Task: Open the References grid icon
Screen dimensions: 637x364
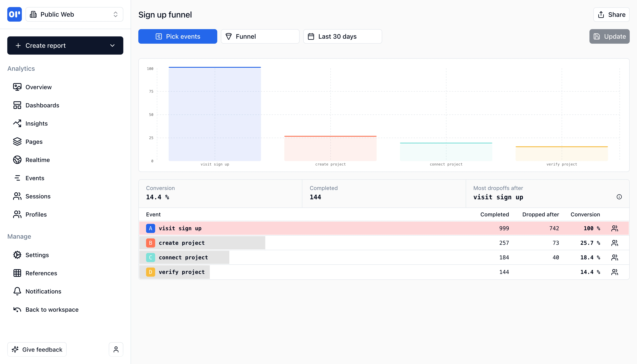Action: [x=17, y=273]
